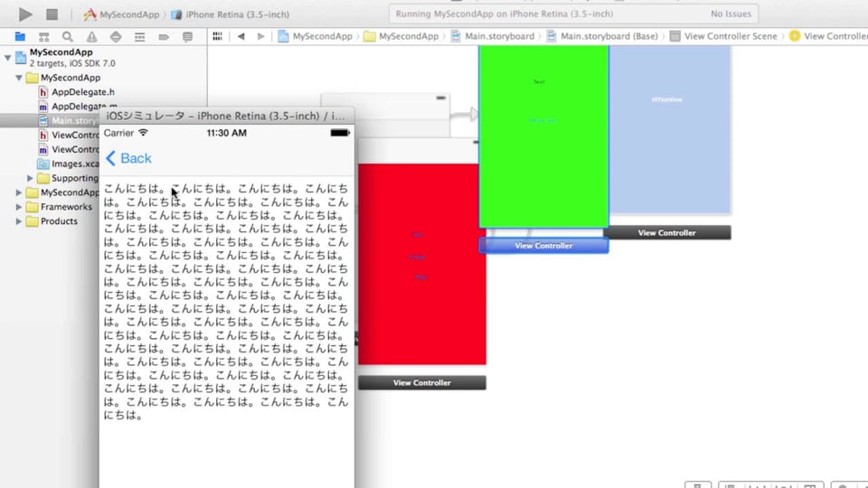Expand the Supporting Files group
This screenshot has height=488, width=868.
pyautogui.click(x=30, y=178)
